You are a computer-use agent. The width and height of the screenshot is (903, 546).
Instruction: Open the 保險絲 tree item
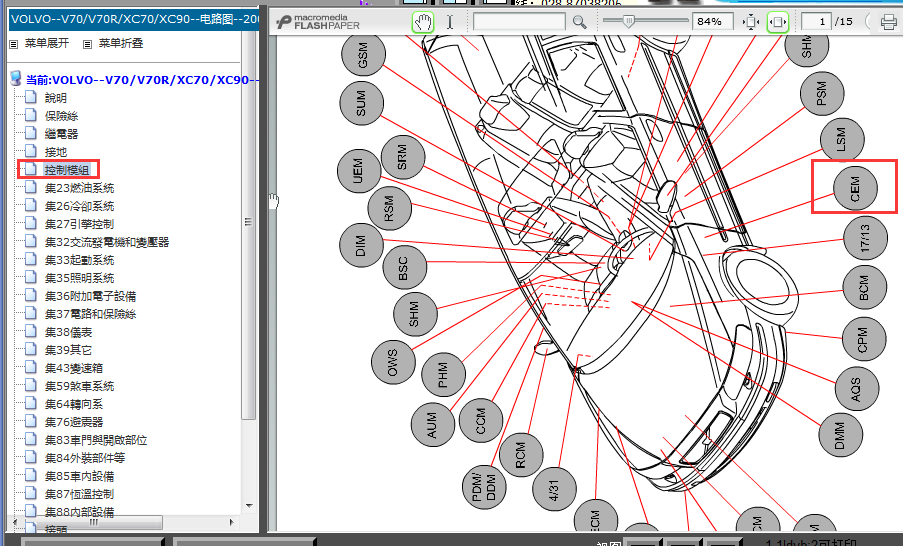tap(61, 116)
